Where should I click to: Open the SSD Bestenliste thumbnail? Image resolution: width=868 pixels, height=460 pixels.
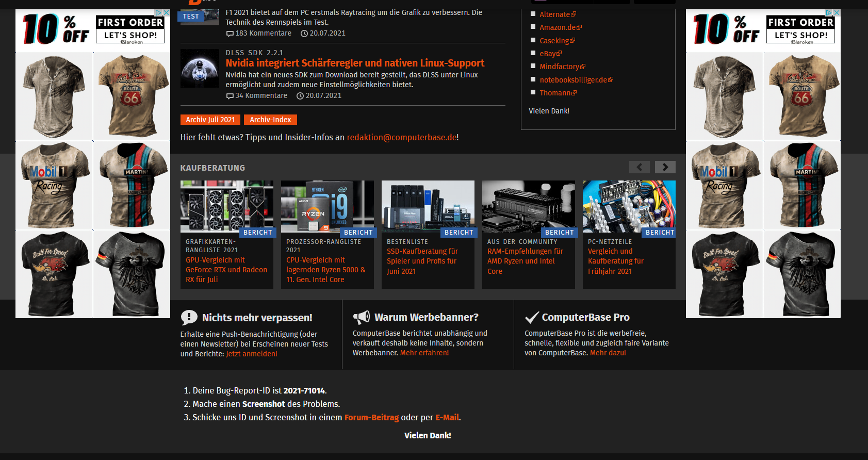coord(428,206)
